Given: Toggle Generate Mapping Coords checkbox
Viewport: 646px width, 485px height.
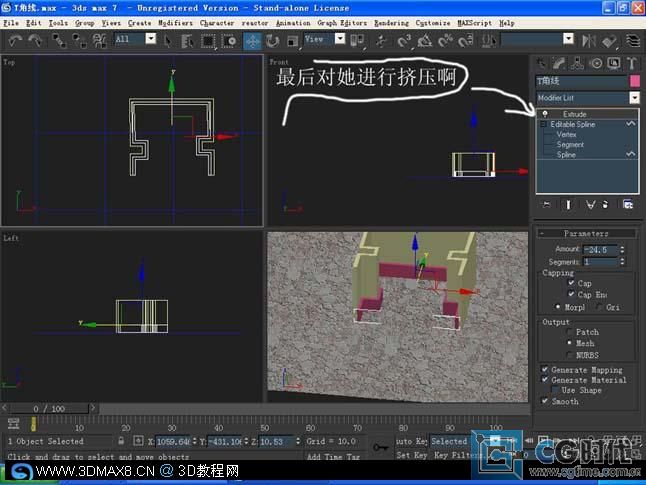Looking at the screenshot, I should 545,369.
